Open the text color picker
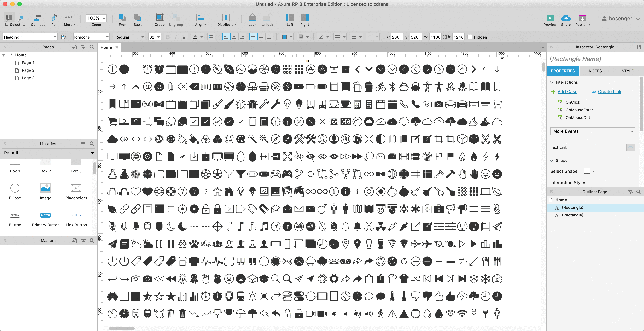This screenshot has height=331, width=644. [197, 37]
